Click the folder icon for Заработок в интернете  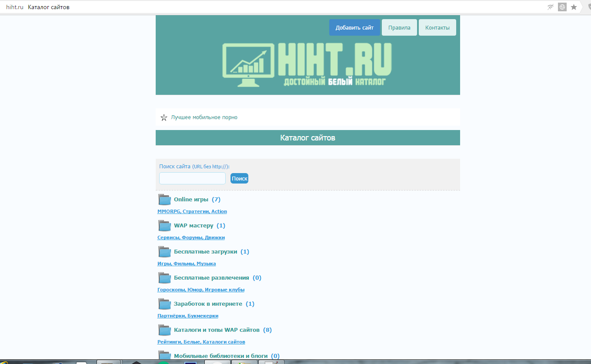click(x=164, y=304)
